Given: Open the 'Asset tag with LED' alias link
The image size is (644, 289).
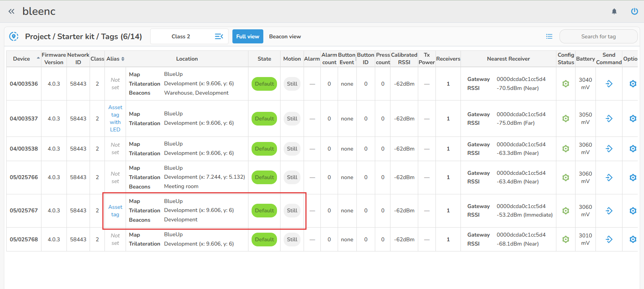Looking at the screenshot, I should (x=115, y=118).
